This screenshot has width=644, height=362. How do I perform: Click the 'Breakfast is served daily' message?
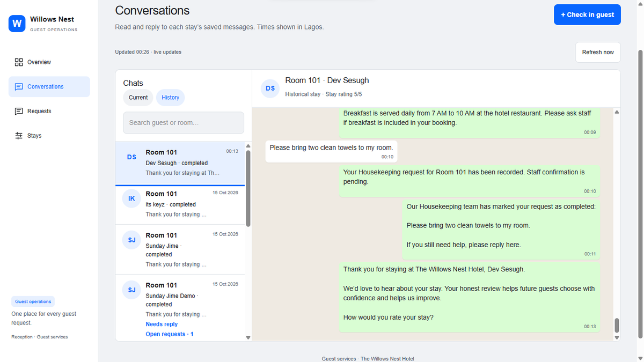click(470, 122)
